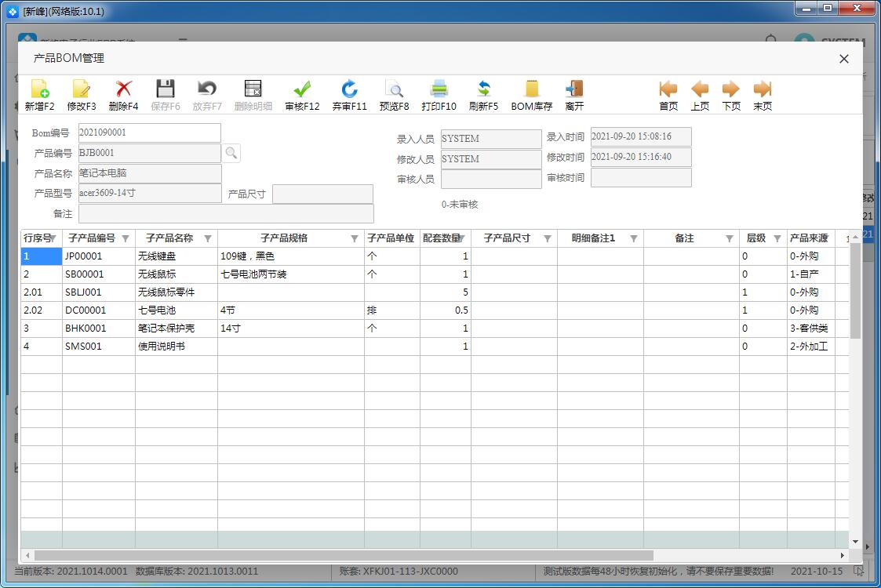881x588 pixels.
Task: Click the empty 产品尺寸 field
Action: coord(322,194)
